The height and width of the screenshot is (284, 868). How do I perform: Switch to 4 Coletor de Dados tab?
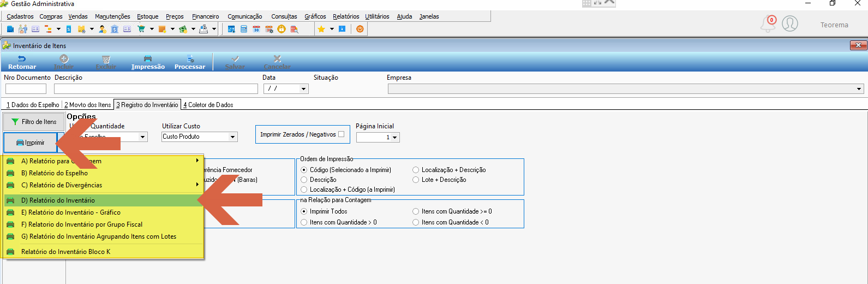point(208,105)
